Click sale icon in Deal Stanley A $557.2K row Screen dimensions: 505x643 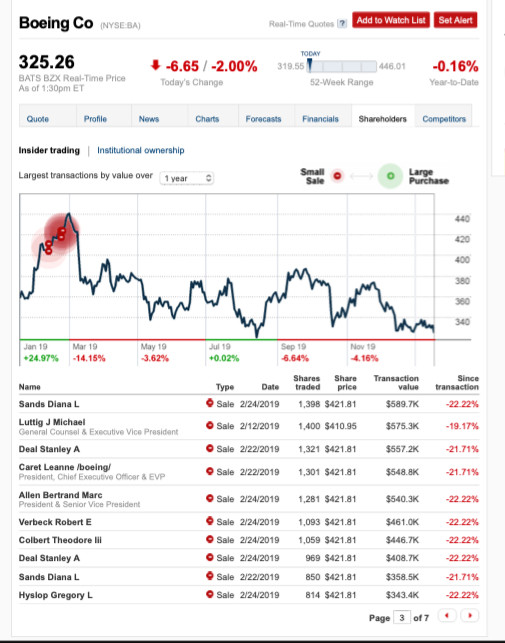(x=210, y=448)
